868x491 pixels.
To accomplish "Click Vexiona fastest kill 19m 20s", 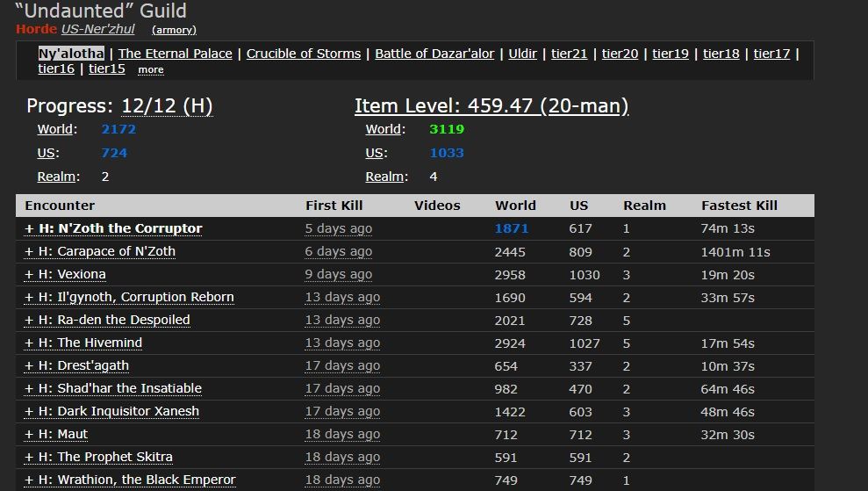I will tap(728, 275).
